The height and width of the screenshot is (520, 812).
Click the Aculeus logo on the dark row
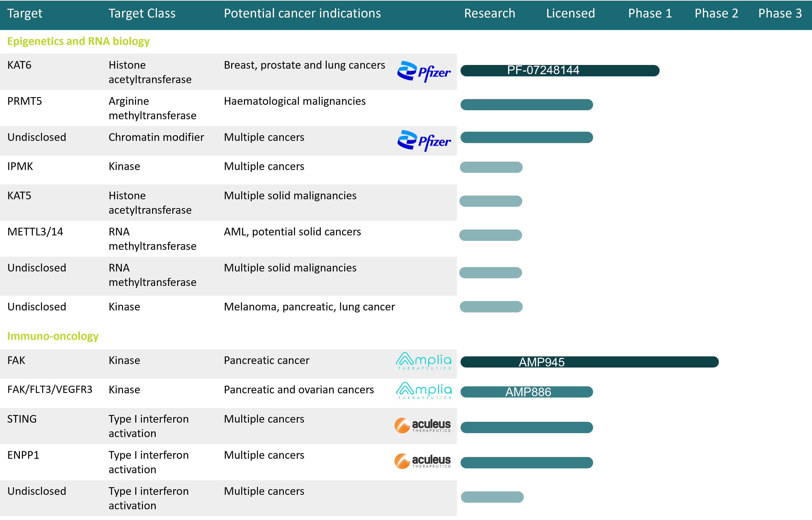tap(423, 461)
